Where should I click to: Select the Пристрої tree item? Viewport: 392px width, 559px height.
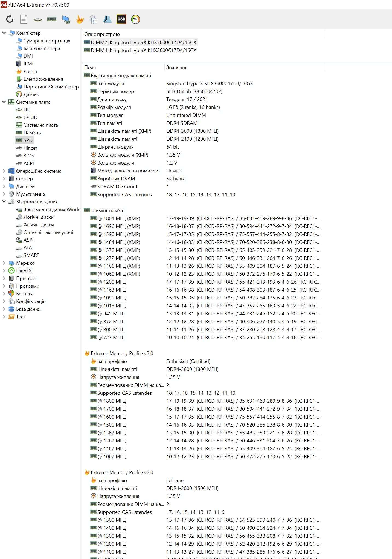[x=26, y=278]
